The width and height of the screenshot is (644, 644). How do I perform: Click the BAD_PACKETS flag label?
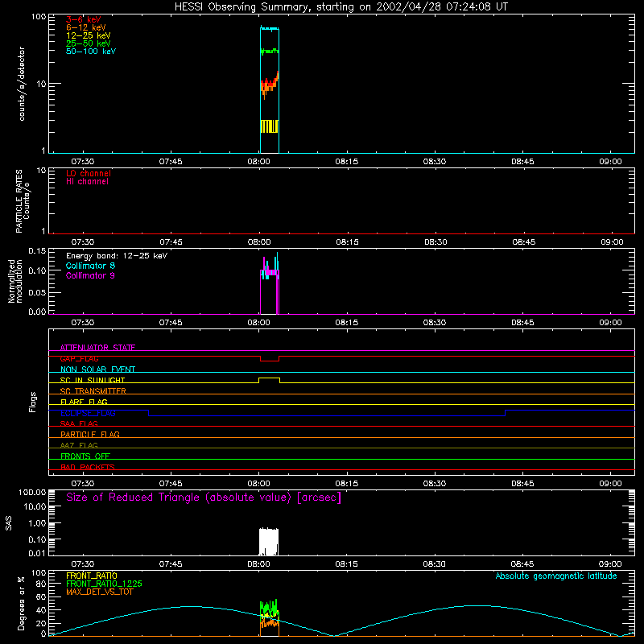(x=88, y=467)
